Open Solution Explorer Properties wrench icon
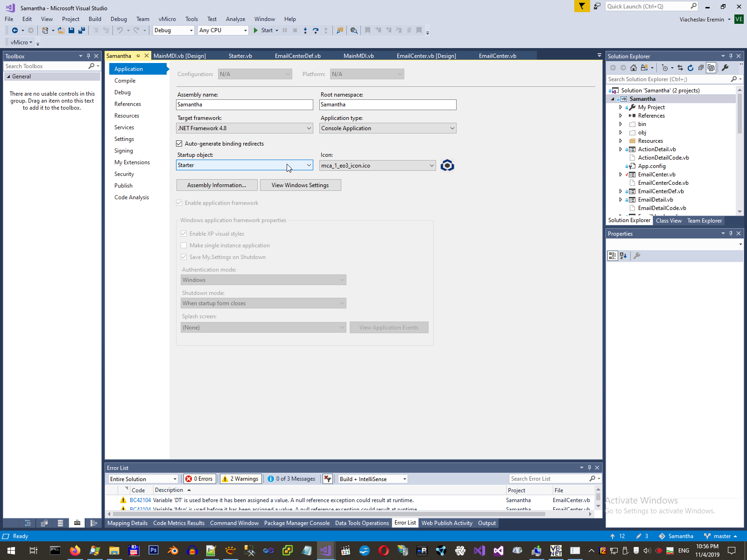This screenshot has width=747, height=560. [x=725, y=68]
